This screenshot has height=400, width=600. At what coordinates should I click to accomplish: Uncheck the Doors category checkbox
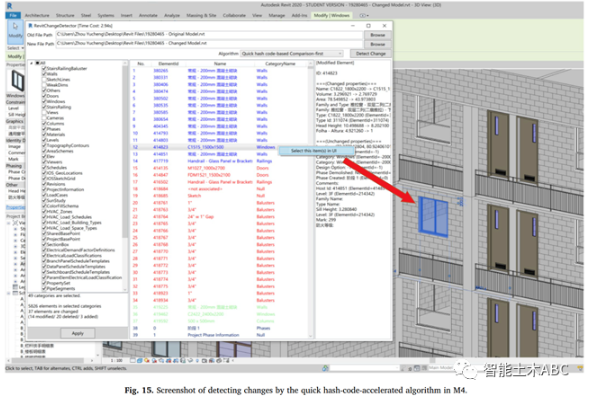click(x=44, y=96)
